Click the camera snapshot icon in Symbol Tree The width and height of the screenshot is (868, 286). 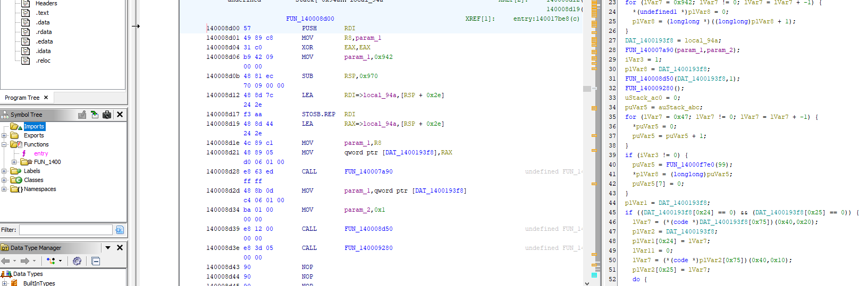107,115
